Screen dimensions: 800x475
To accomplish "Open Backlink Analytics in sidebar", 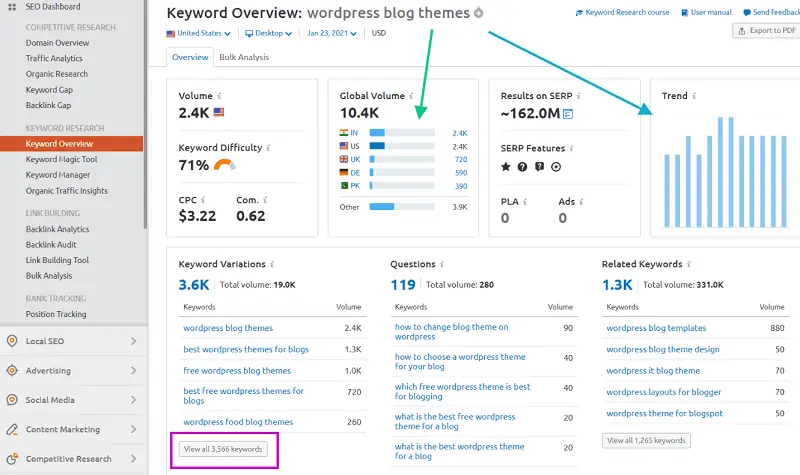I will 57,229.
